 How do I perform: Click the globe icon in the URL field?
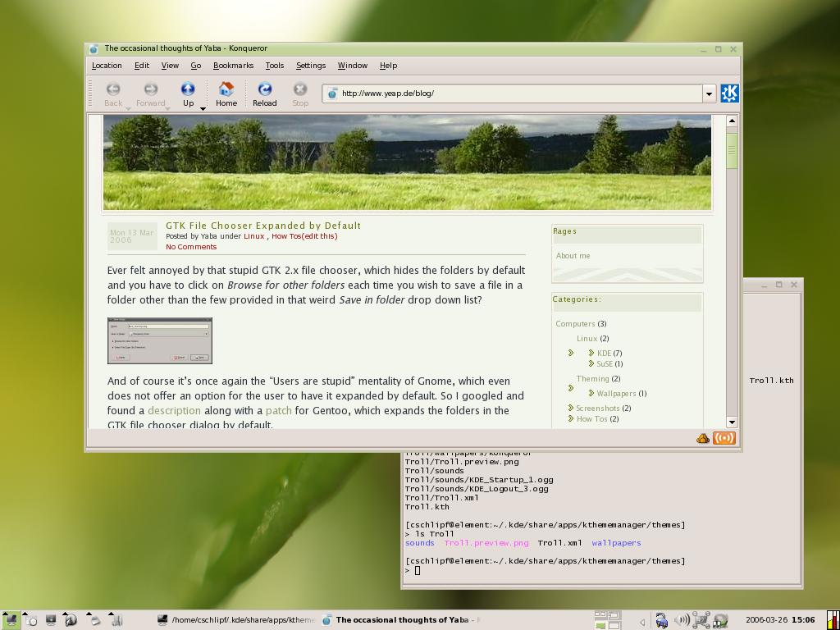pyautogui.click(x=332, y=94)
